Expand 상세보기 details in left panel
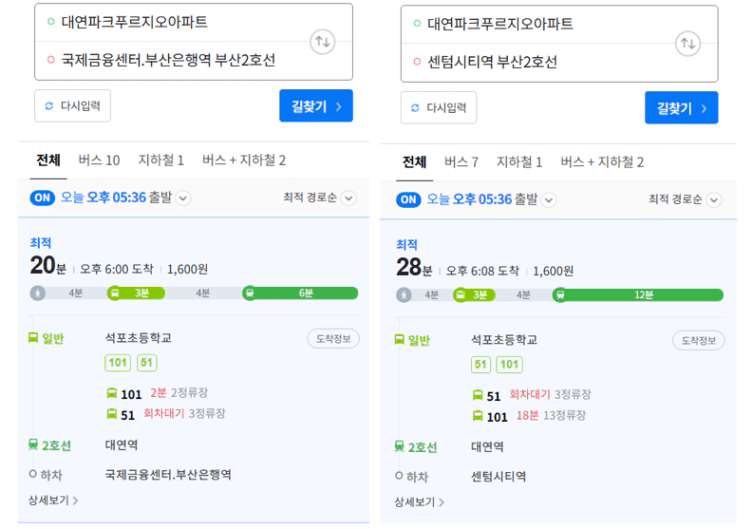753x529 pixels. click(53, 500)
